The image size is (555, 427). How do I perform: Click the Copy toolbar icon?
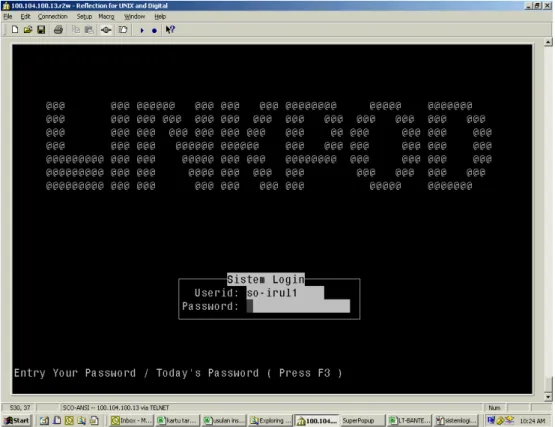pyautogui.click(x=76, y=30)
